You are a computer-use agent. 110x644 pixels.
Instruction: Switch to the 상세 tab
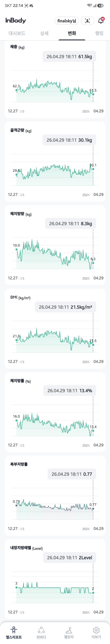pos(44,33)
